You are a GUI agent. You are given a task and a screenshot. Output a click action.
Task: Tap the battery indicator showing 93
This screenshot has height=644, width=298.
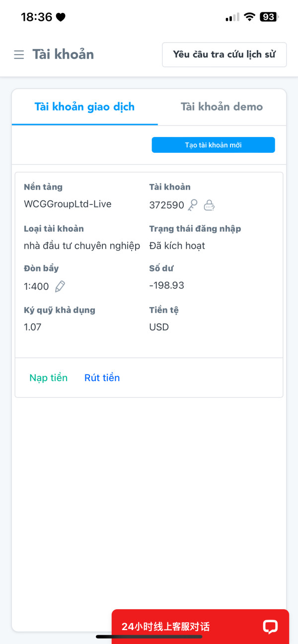[269, 17]
